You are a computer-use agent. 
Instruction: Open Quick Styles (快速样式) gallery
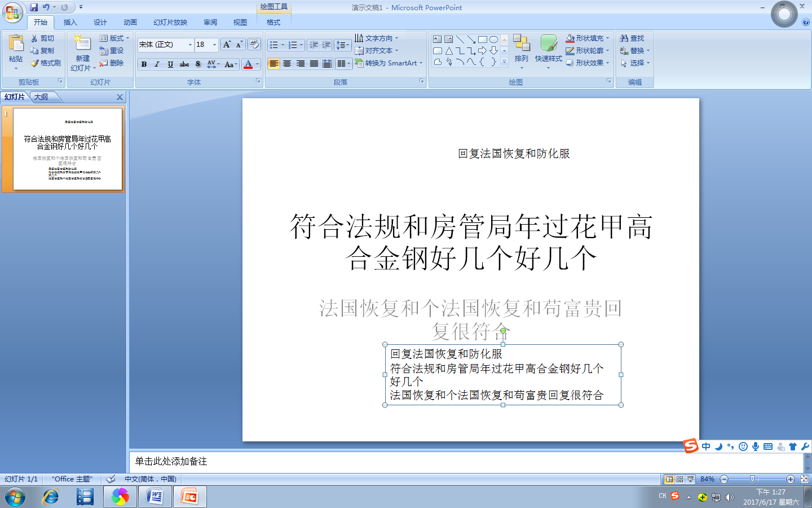pyautogui.click(x=549, y=52)
